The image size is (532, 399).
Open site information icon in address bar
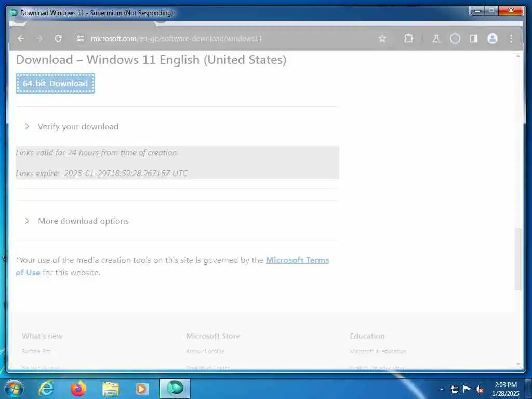click(x=81, y=38)
